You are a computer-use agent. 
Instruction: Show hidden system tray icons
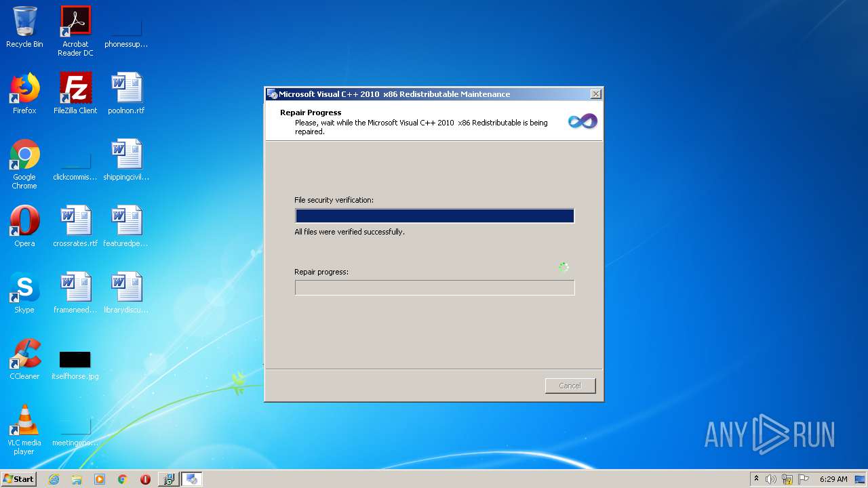[756, 479]
